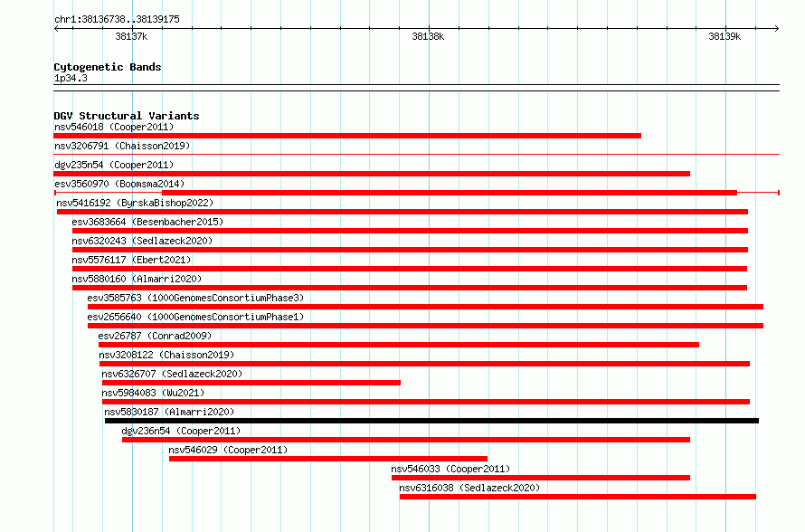Open nsv5576117 (Ebert2021) label

tap(131, 260)
